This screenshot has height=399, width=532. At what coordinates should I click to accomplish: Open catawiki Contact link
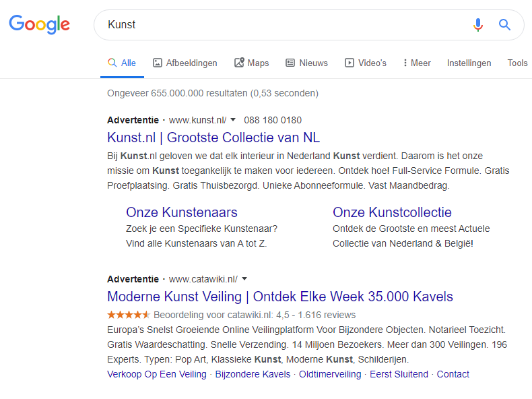pyautogui.click(x=453, y=374)
